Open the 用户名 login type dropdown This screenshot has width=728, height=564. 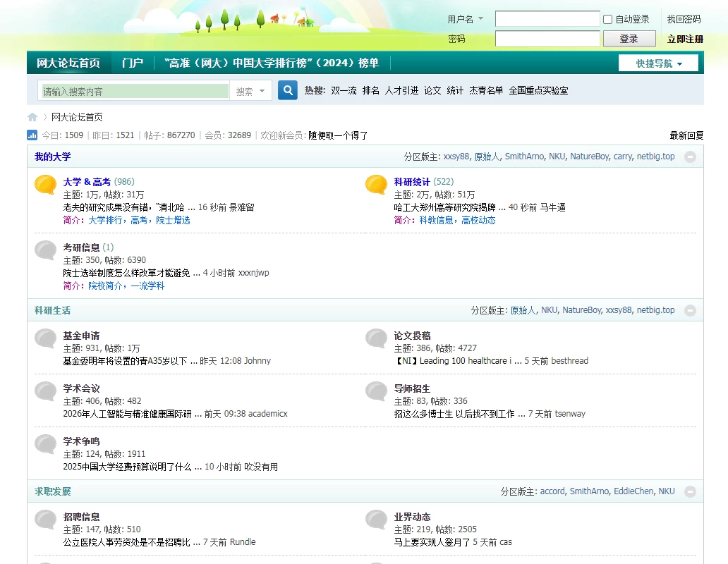click(x=466, y=19)
